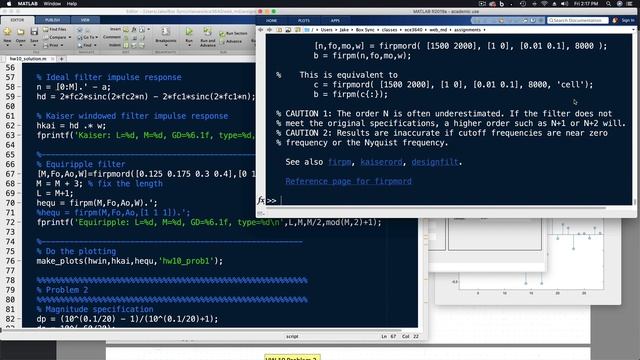Click the add new editor tab plus button
The height and width of the screenshot is (360, 640).
point(61,59)
